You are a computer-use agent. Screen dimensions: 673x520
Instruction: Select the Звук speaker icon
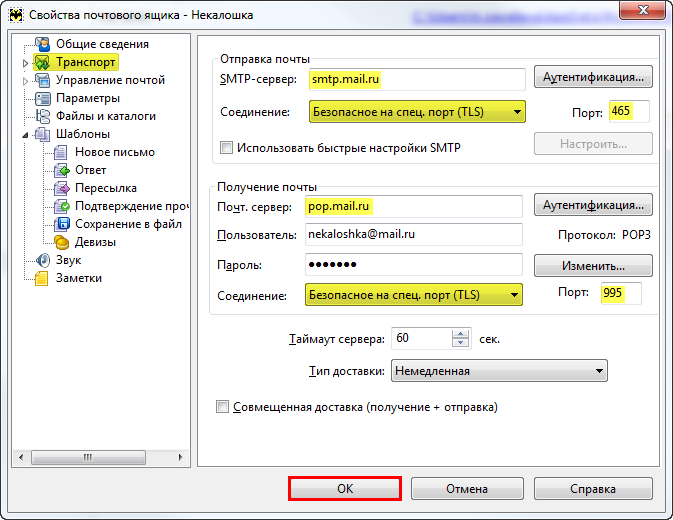[42, 260]
